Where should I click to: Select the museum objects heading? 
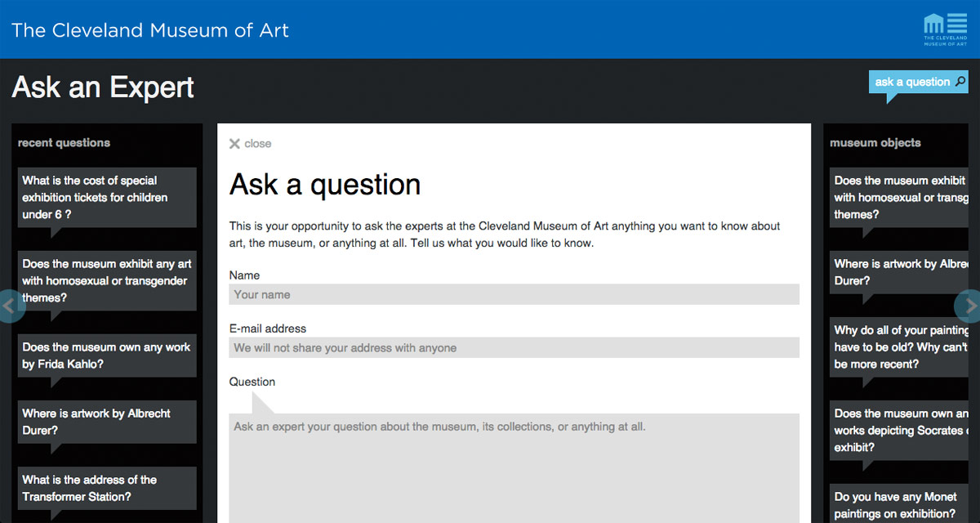click(x=875, y=142)
